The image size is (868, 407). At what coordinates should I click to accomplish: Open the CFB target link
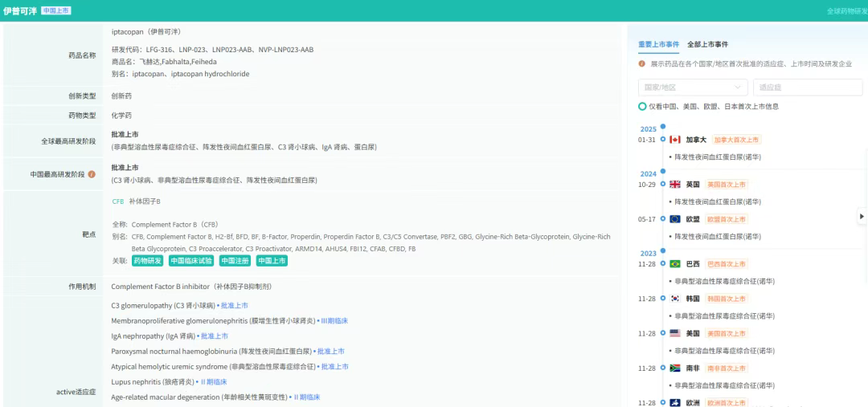point(118,201)
